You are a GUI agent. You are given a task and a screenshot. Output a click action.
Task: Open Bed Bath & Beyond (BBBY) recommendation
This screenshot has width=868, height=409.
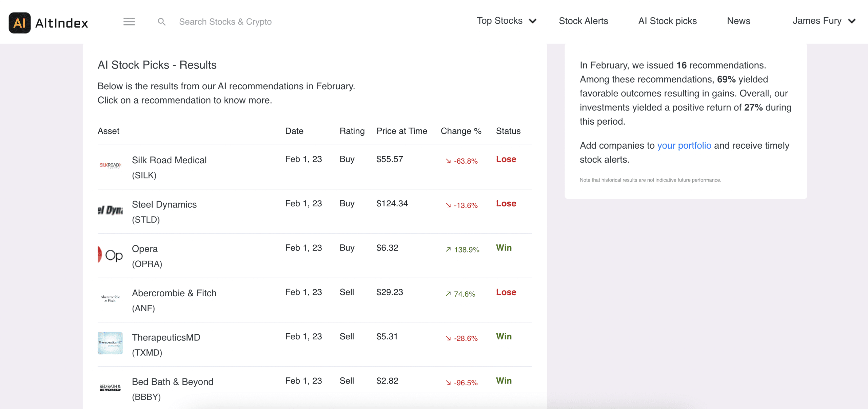pyautogui.click(x=315, y=389)
